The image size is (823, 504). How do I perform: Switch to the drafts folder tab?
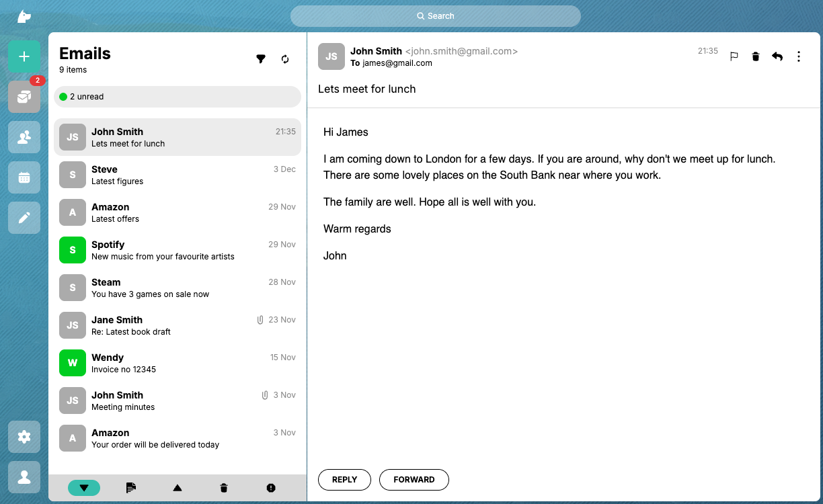point(131,488)
